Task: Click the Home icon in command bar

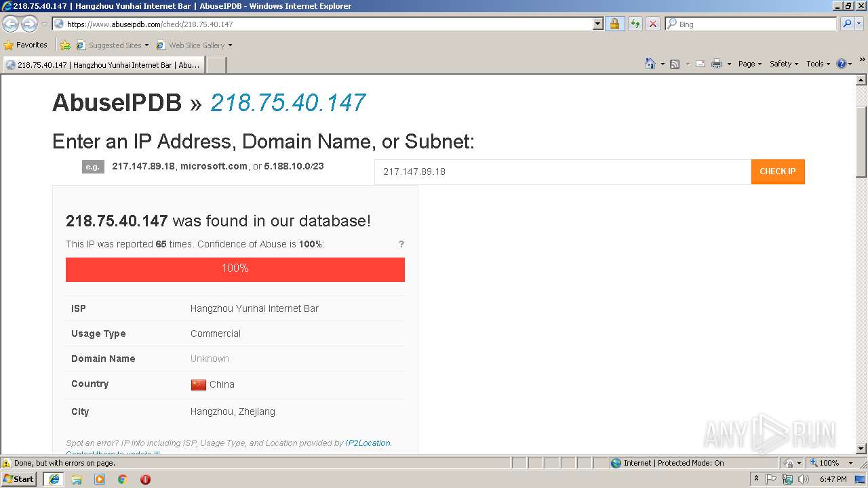Action: (650, 64)
